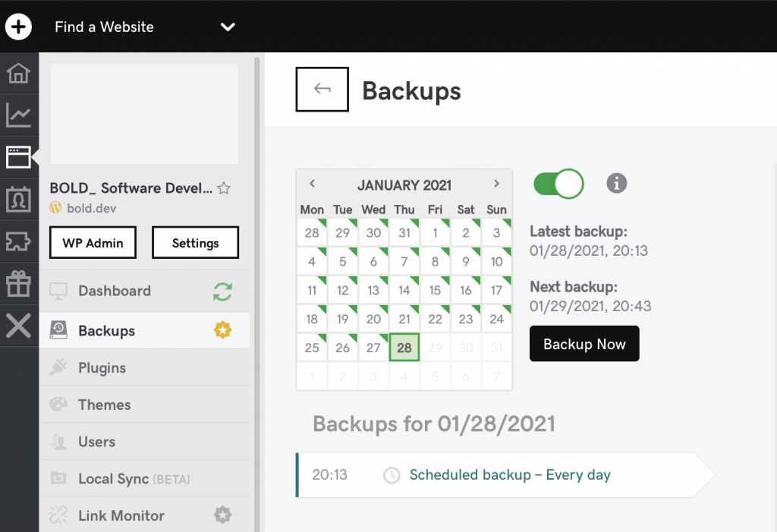Click the add website plus icon
The width and height of the screenshot is (777, 532).
point(18,27)
